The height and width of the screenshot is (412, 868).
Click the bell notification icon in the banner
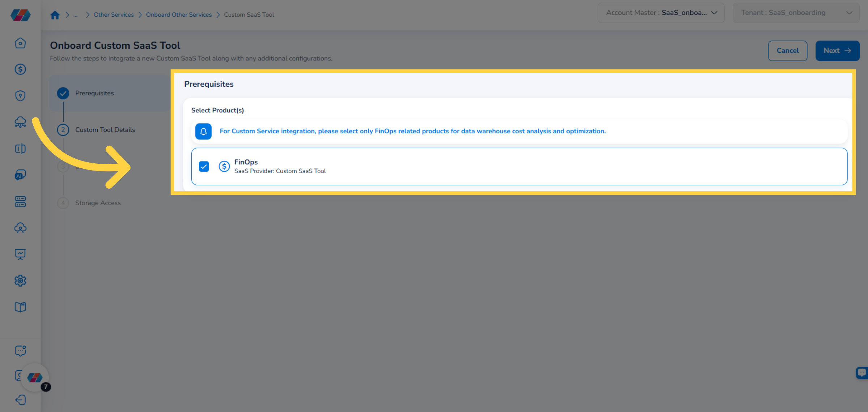pos(203,131)
